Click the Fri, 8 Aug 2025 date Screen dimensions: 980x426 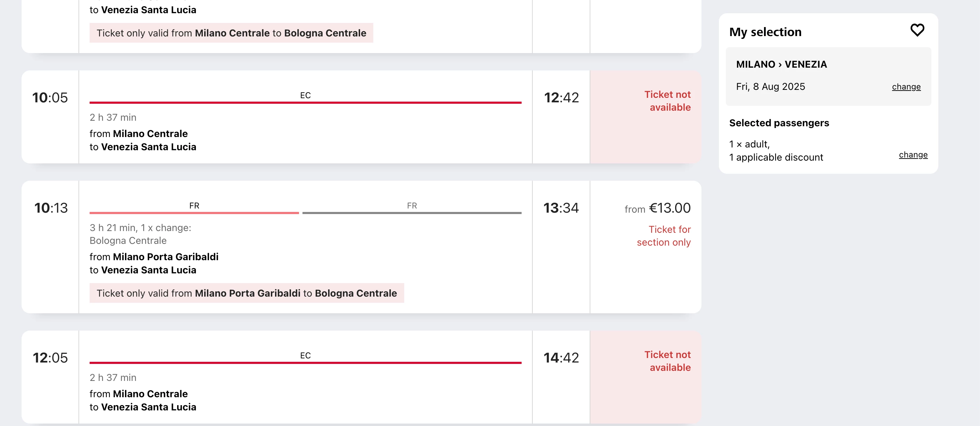[770, 87]
